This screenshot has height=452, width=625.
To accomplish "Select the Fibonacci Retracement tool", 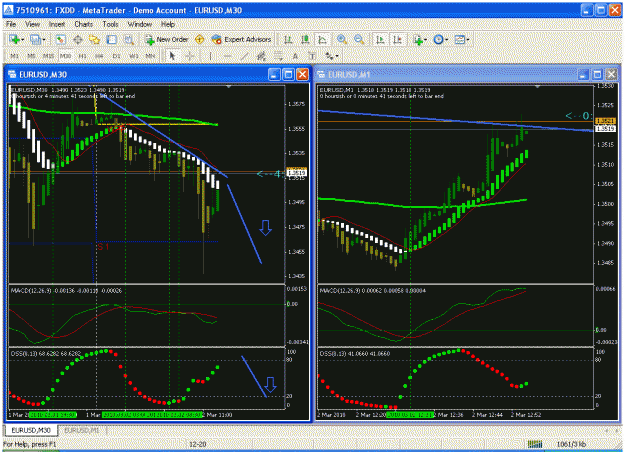I will click(x=278, y=56).
